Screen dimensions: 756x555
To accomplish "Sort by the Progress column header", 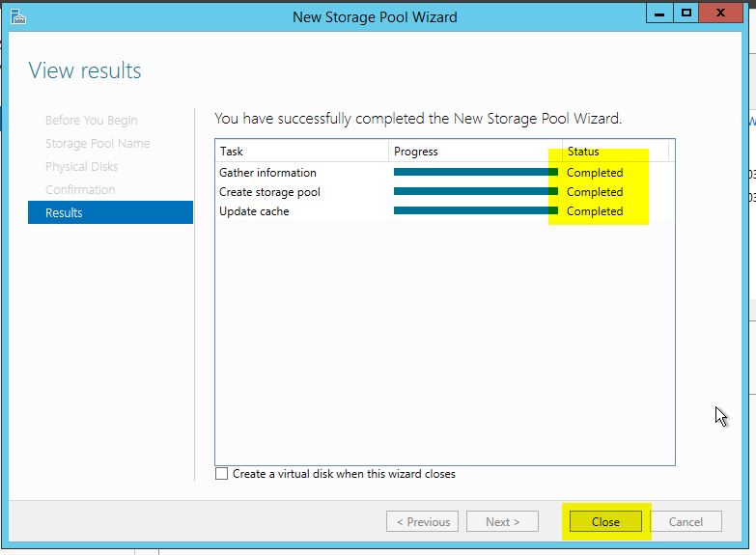I will 475,151.
